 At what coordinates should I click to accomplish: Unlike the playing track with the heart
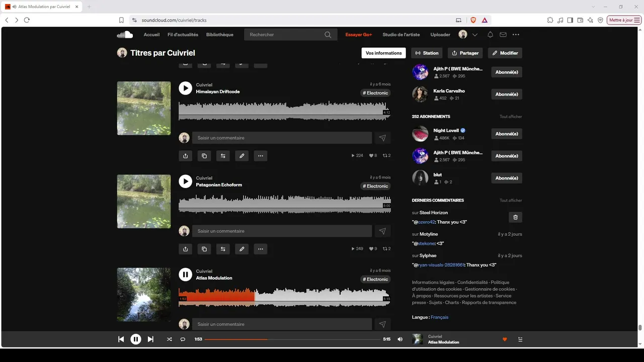pyautogui.click(x=505, y=339)
